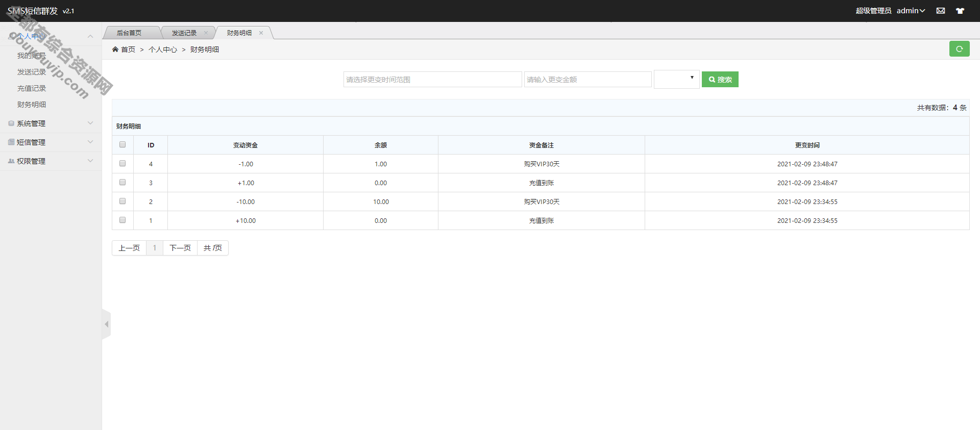Click the t-shirt theme icon
The width and height of the screenshot is (980, 430).
960,11
